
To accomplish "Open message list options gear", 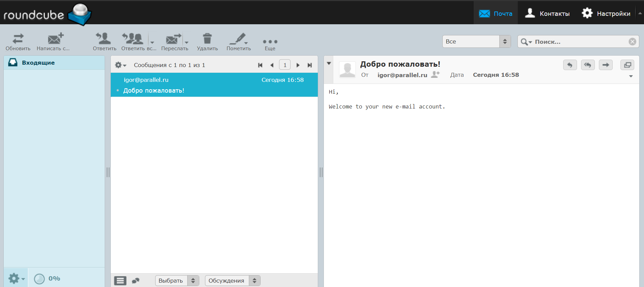I will pyautogui.click(x=120, y=65).
